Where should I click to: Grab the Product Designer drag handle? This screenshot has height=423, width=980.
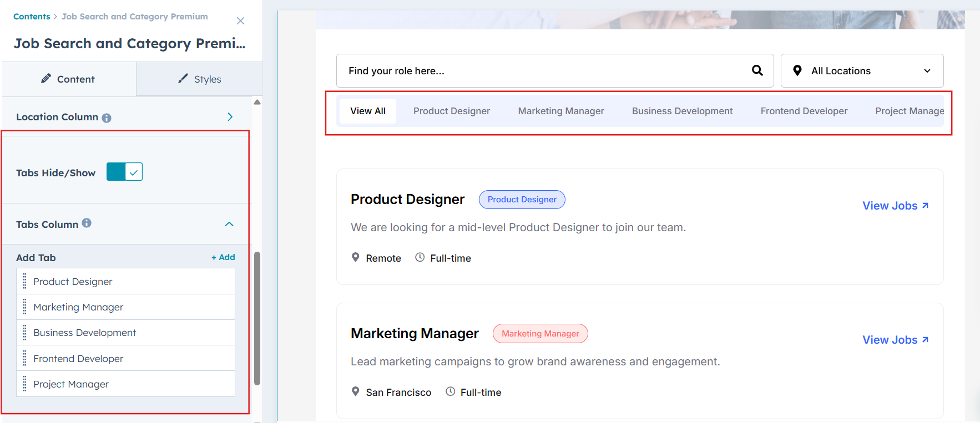click(24, 282)
